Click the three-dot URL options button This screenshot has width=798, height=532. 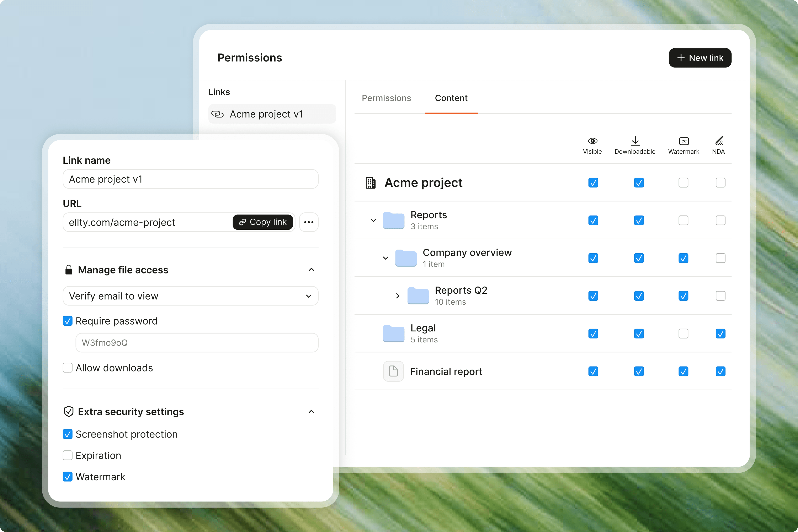[x=309, y=222]
